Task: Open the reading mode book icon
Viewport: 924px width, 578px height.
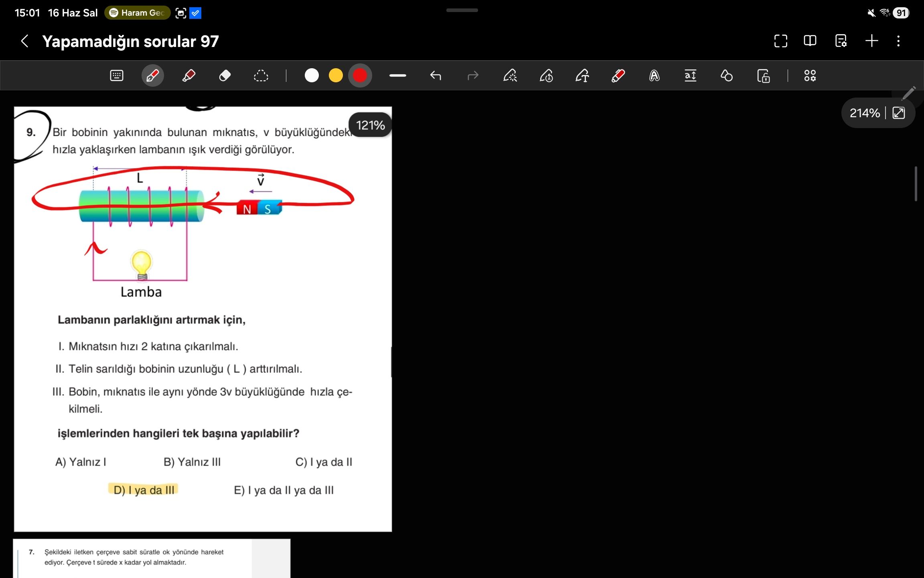Action: [x=810, y=41]
